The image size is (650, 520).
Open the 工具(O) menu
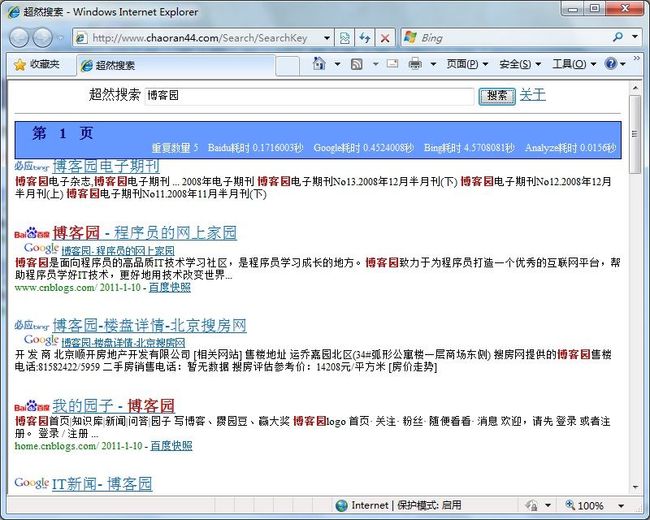tap(574, 64)
